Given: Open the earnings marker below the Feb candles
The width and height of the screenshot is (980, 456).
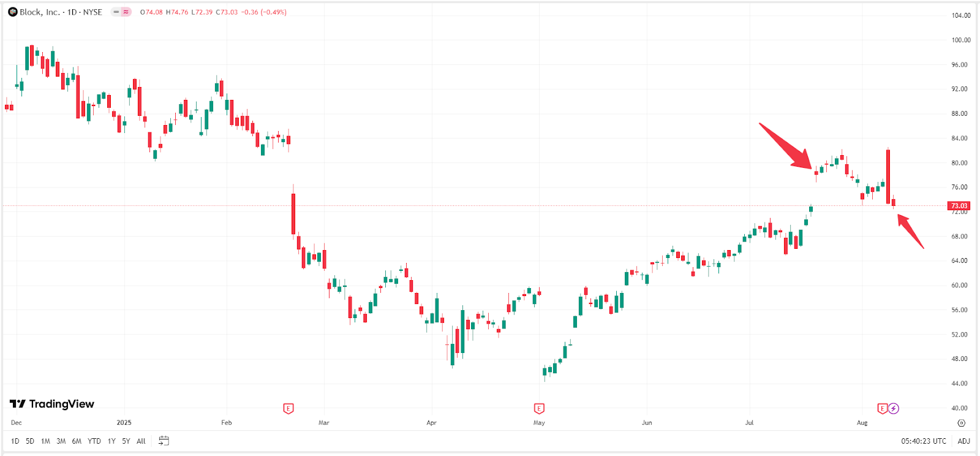Looking at the screenshot, I should tap(287, 409).
